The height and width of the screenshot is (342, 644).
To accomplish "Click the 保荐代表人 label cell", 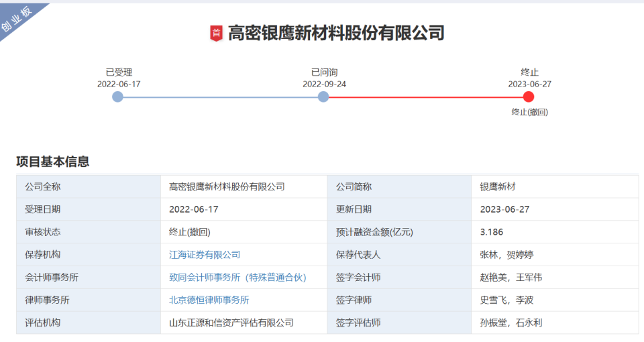I will pyautogui.click(x=398, y=255).
